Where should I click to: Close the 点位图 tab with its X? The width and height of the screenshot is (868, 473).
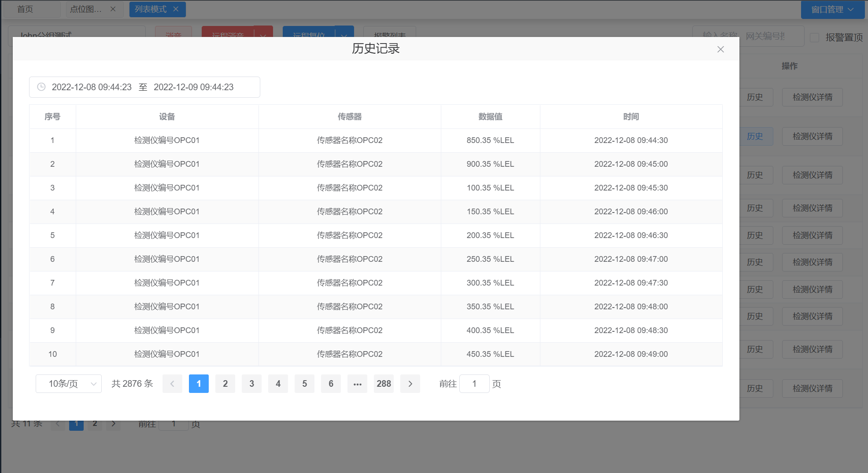(x=113, y=9)
